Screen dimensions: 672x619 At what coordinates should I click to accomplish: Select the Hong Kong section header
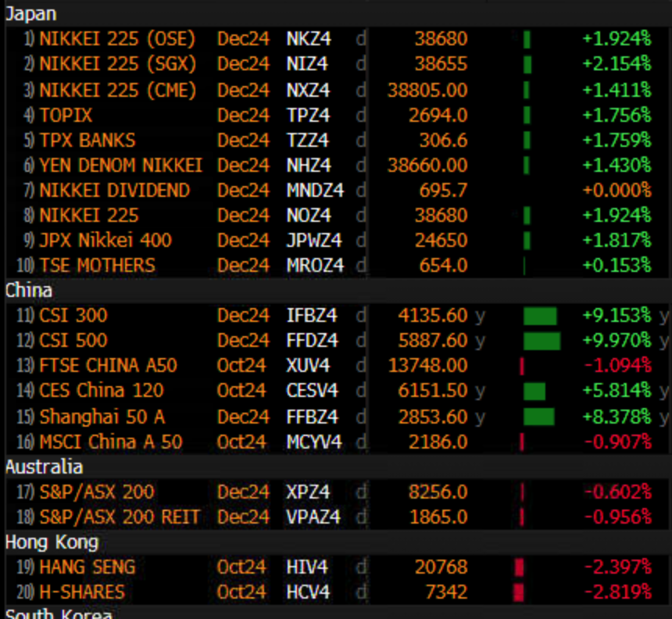coord(52,542)
